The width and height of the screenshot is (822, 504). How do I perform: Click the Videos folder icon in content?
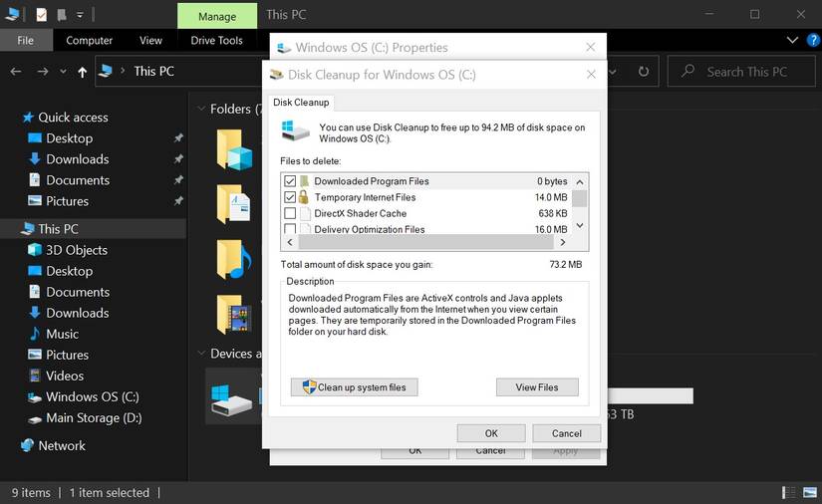(x=234, y=315)
